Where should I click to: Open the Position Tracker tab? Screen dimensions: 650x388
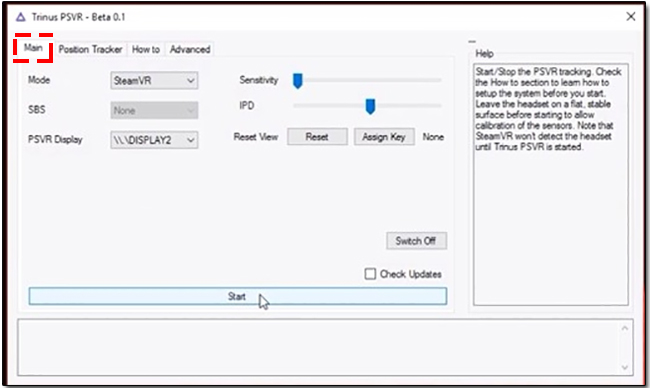click(90, 49)
